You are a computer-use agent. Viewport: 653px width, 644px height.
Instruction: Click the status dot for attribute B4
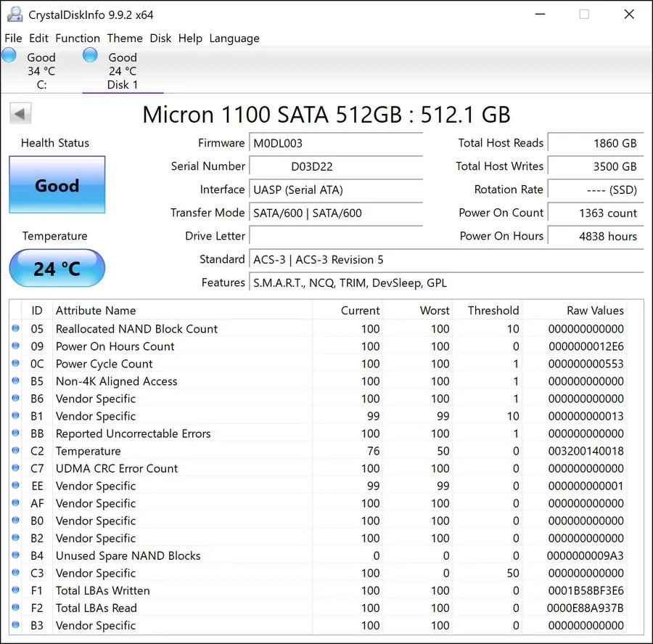point(16,555)
